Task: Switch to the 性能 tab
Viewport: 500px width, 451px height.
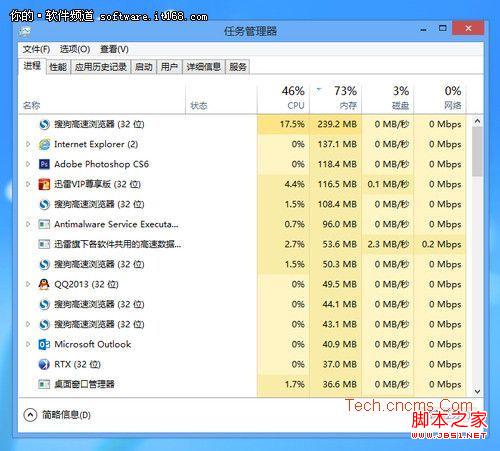Action: point(58,67)
